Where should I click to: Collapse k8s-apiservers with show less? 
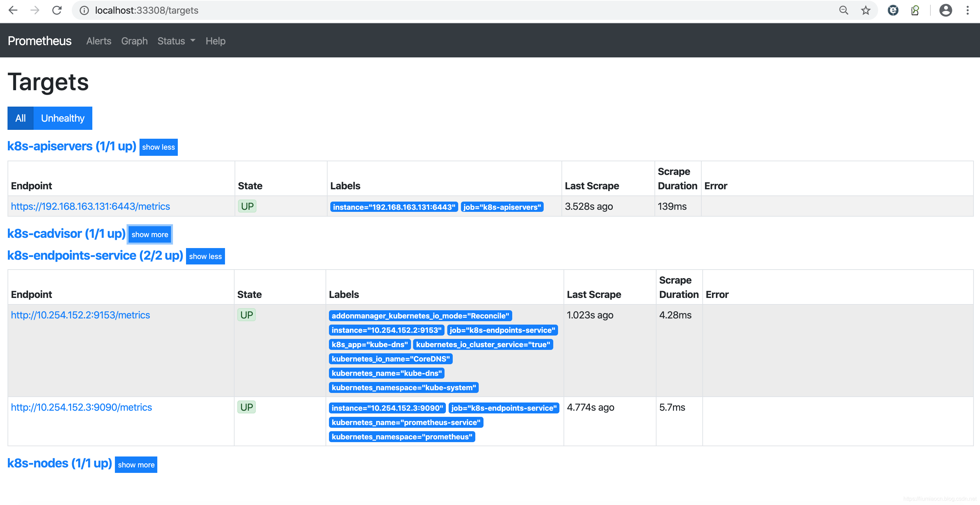tap(158, 147)
